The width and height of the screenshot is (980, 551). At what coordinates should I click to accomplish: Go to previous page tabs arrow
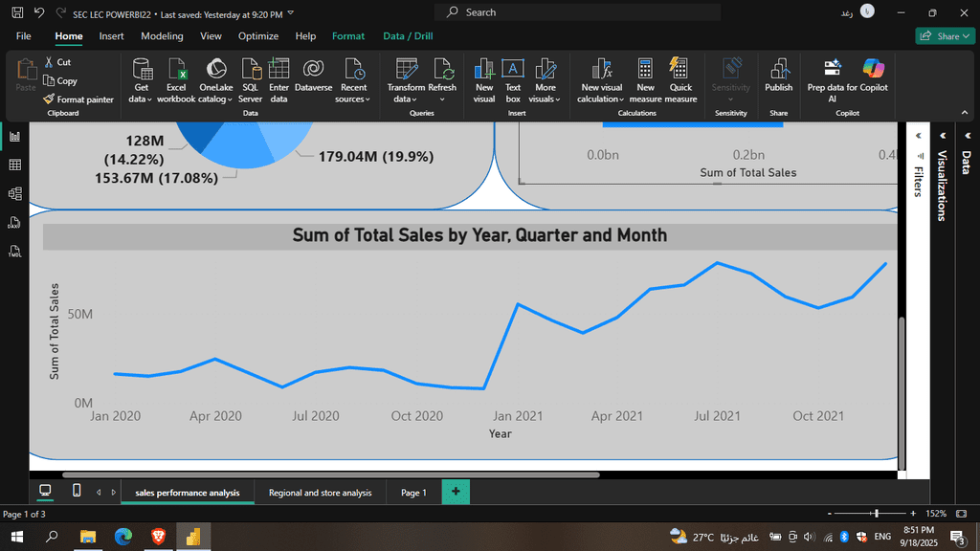point(99,493)
